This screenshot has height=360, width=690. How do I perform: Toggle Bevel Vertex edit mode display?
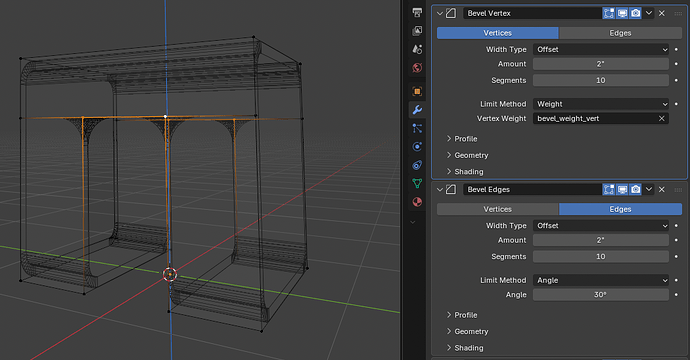coord(609,13)
